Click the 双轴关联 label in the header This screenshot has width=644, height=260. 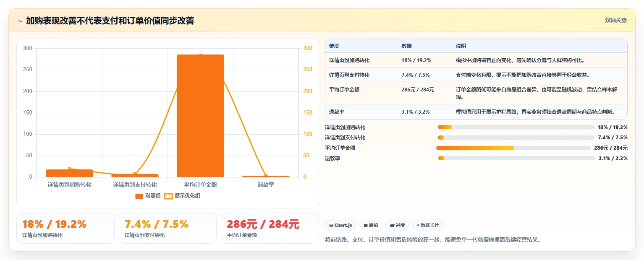click(616, 21)
